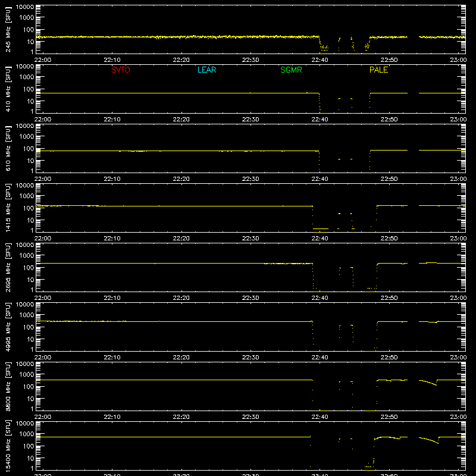Click the 10 y-axis value on 610 MHz plot
Screen dimensions: 476x476
click(x=30, y=161)
